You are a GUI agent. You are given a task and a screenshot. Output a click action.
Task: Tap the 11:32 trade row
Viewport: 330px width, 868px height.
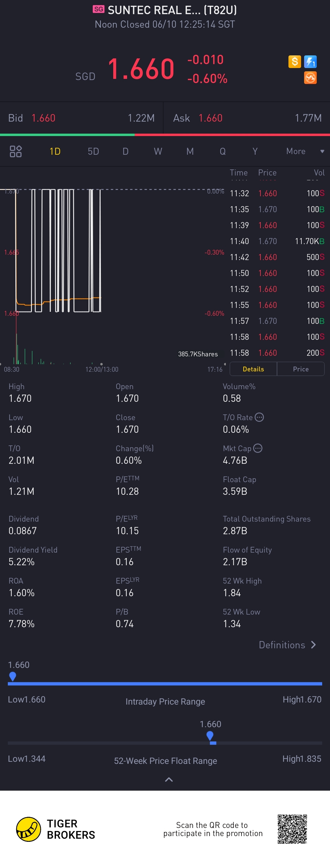pyautogui.click(x=277, y=194)
